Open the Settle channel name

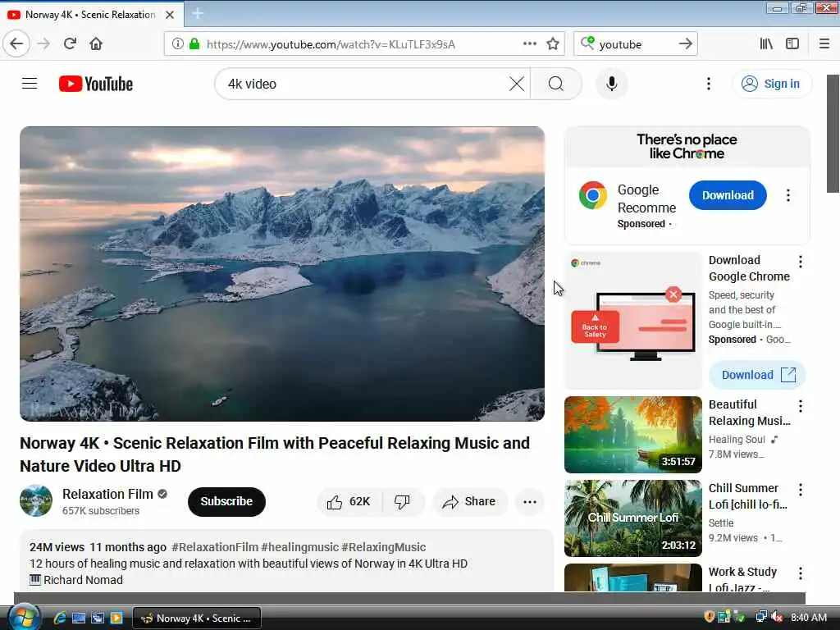coord(721,523)
